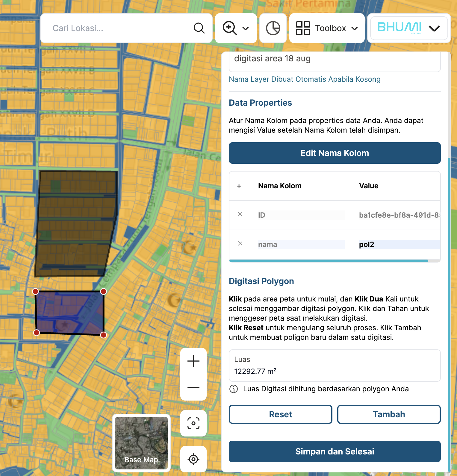Click the Value column header

coord(369,186)
